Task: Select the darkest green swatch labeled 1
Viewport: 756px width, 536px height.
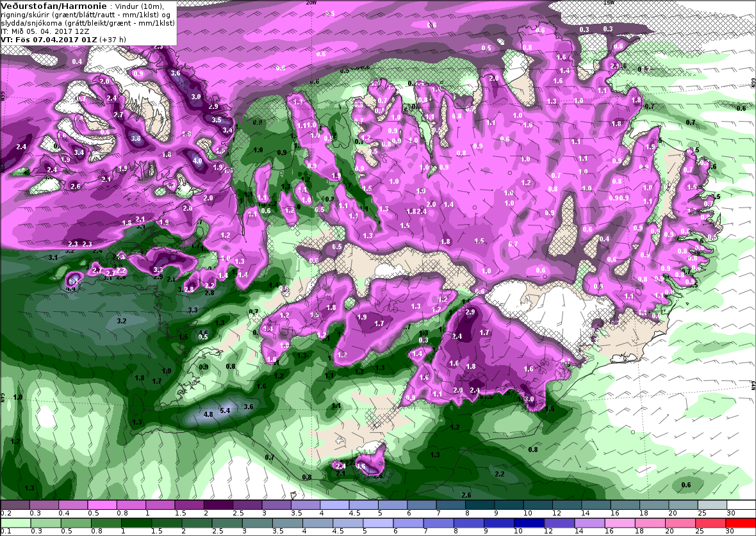Action: 136,523
